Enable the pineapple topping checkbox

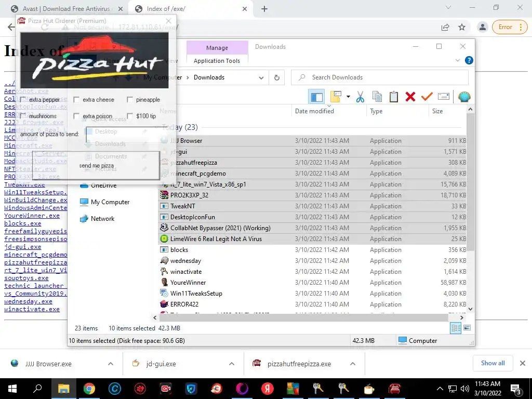pyautogui.click(x=129, y=100)
